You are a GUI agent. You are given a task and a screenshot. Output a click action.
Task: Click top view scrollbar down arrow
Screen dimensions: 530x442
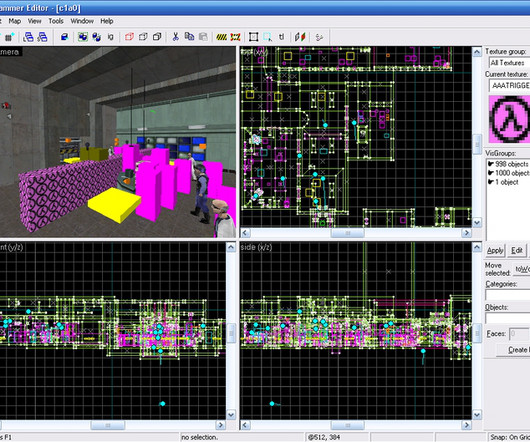(x=477, y=222)
